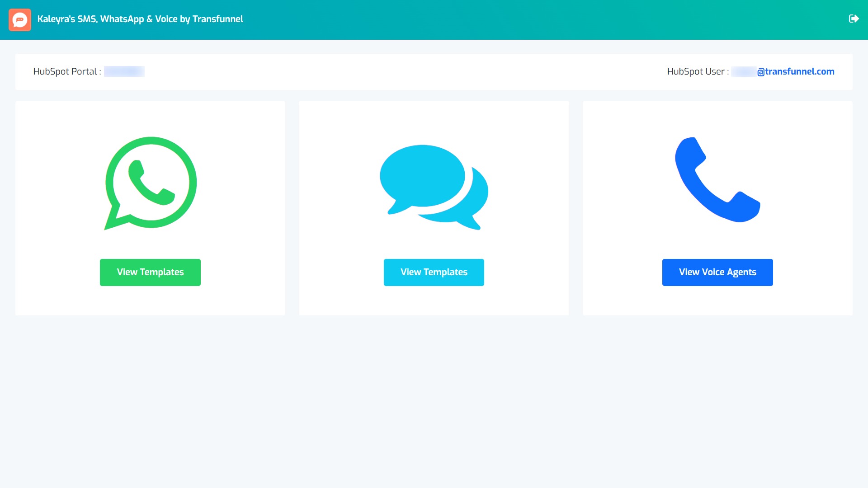Click the blurred HubSpot Portal ID value
Screen dimensions: 868x488
(124, 71)
